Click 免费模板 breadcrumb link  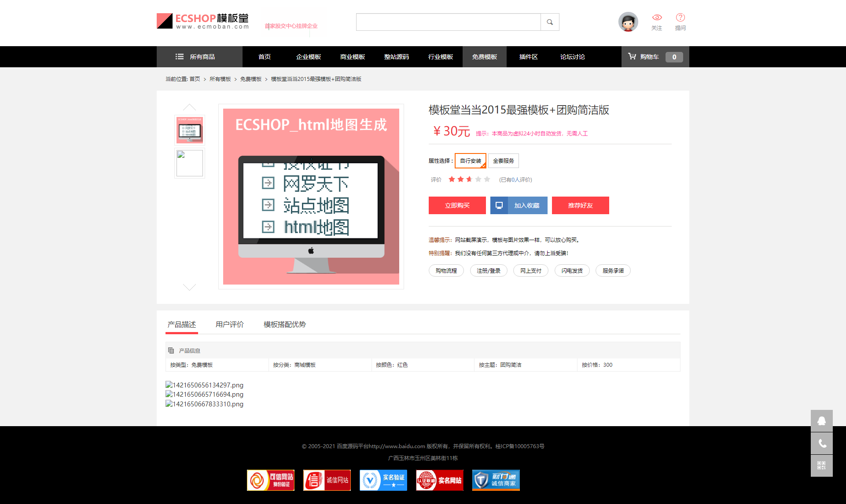pos(251,79)
